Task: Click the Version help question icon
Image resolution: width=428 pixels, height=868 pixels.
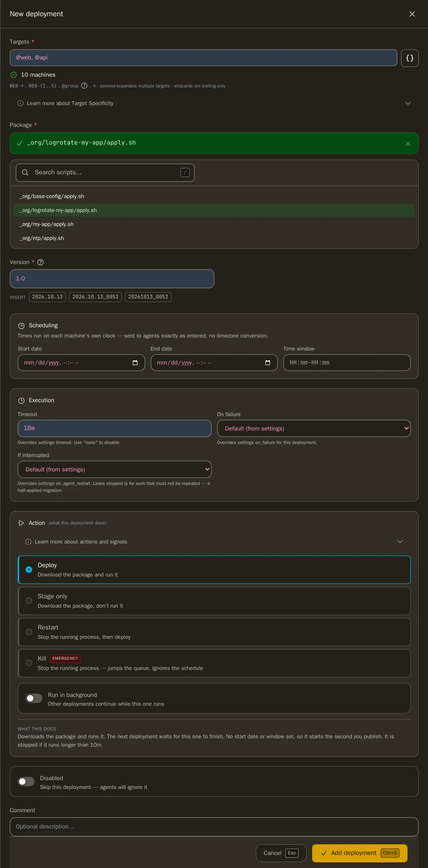Action: [x=40, y=262]
